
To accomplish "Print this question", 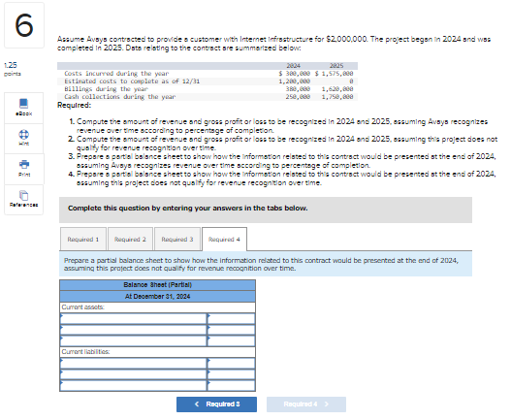I will [x=24, y=169].
